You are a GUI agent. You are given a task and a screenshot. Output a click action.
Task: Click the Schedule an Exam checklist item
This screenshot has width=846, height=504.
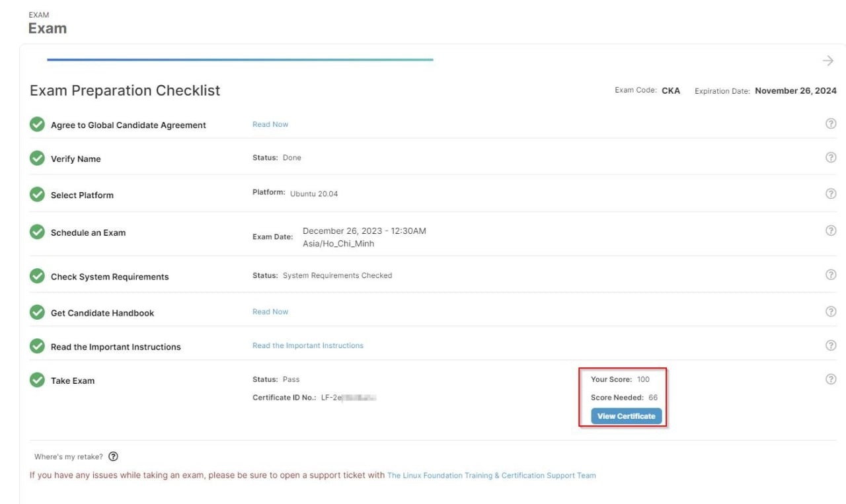click(88, 233)
